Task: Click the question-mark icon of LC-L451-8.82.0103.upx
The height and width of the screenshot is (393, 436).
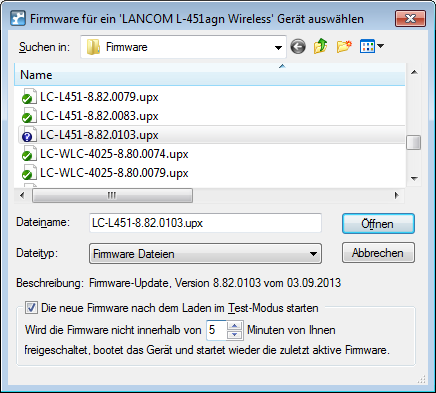Action: click(29, 135)
